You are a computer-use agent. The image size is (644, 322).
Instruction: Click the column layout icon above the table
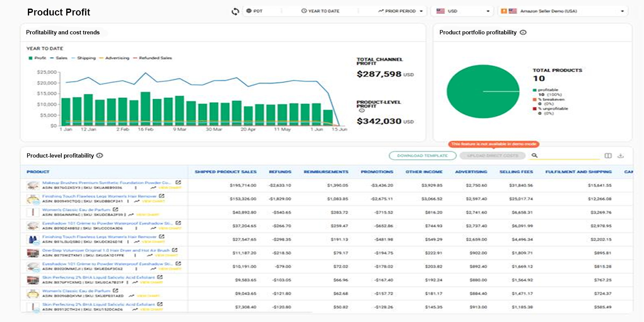[608, 156]
